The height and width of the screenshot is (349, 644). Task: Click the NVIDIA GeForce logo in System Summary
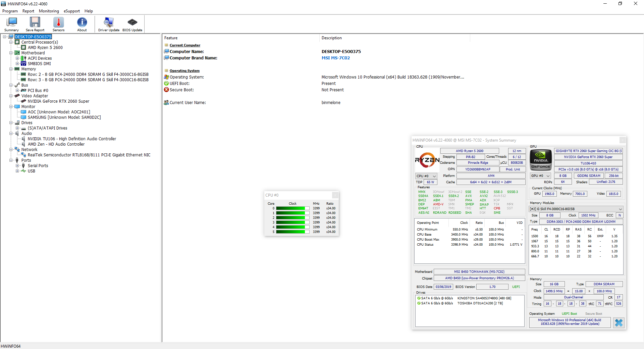[x=541, y=160]
